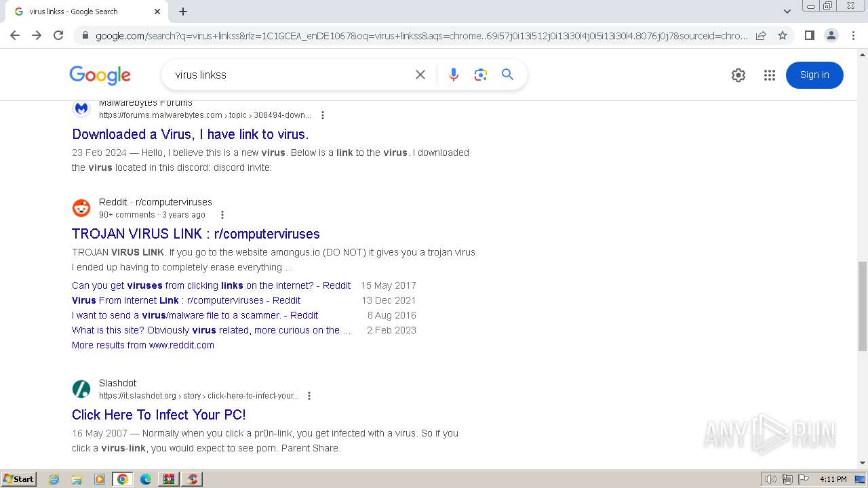This screenshot has height=488, width=868.
Task: Open Windows Start menu
Action: tap(19, 479)
